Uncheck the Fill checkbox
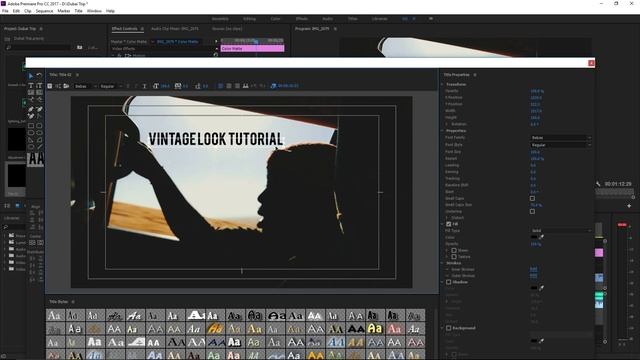Image resolution: width=640 pixels, height=360 pixels. (x=449, y=224)
